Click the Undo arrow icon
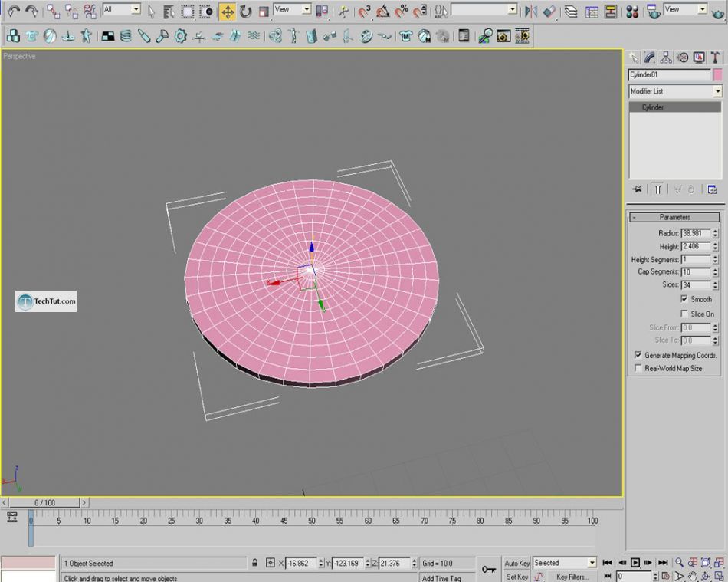This screenshot has height=582, width=728. point(13,12)
